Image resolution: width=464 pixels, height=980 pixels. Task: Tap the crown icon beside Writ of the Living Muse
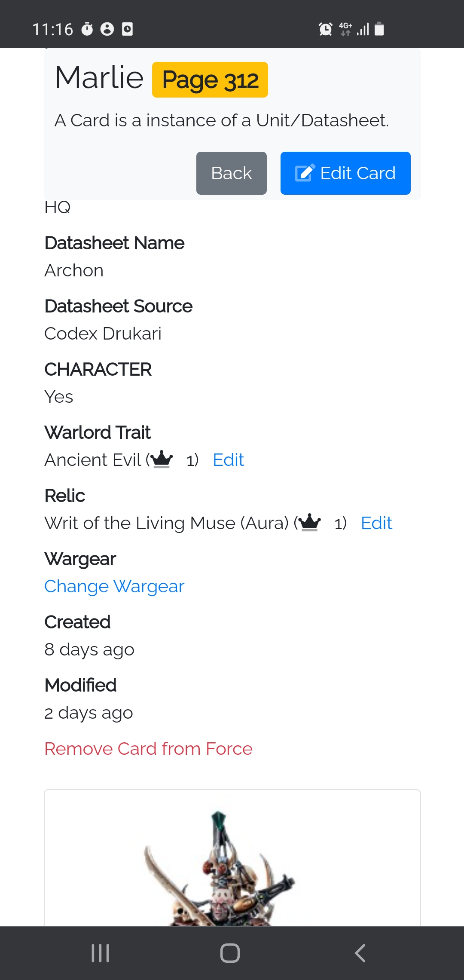tap(310, 522)
